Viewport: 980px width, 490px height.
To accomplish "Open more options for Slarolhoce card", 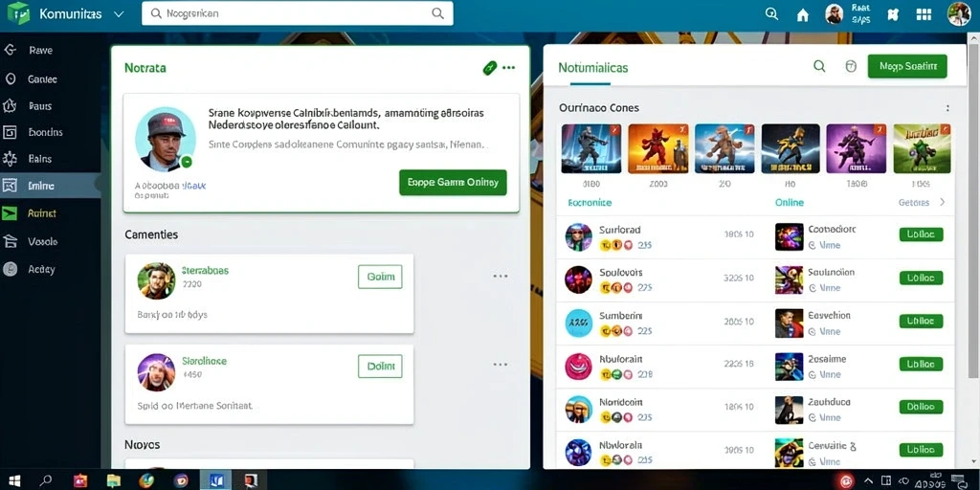I will [x=501, y=365].
